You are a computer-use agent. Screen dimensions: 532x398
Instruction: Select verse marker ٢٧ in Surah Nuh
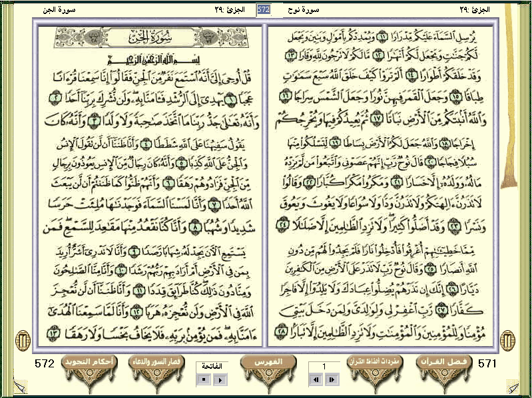pos(441,311)
